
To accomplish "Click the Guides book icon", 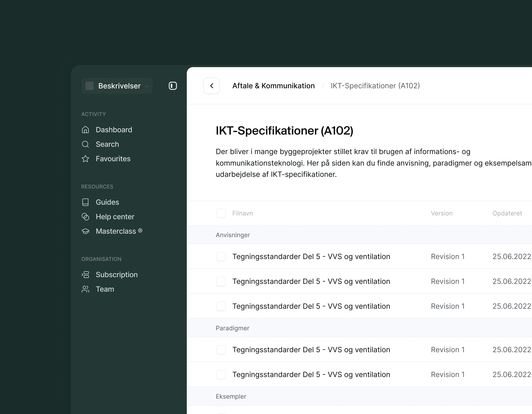I will (x=85, y=202).
